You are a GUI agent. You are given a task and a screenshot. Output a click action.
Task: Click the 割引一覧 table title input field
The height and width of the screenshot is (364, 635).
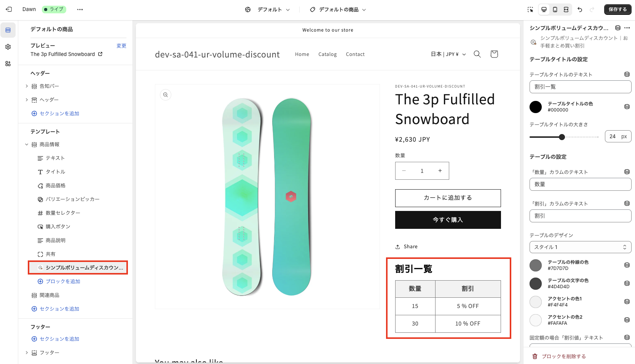point(580,87)
